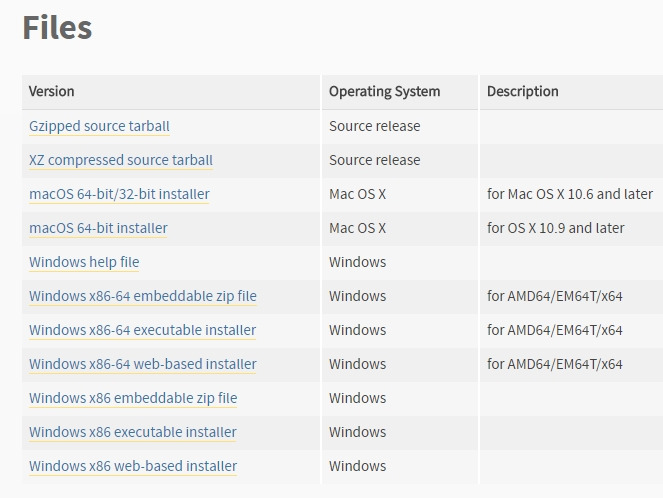663x498 pixels.
Task: Open the XZ compressed source tarball link
Action: coord(120,160)
